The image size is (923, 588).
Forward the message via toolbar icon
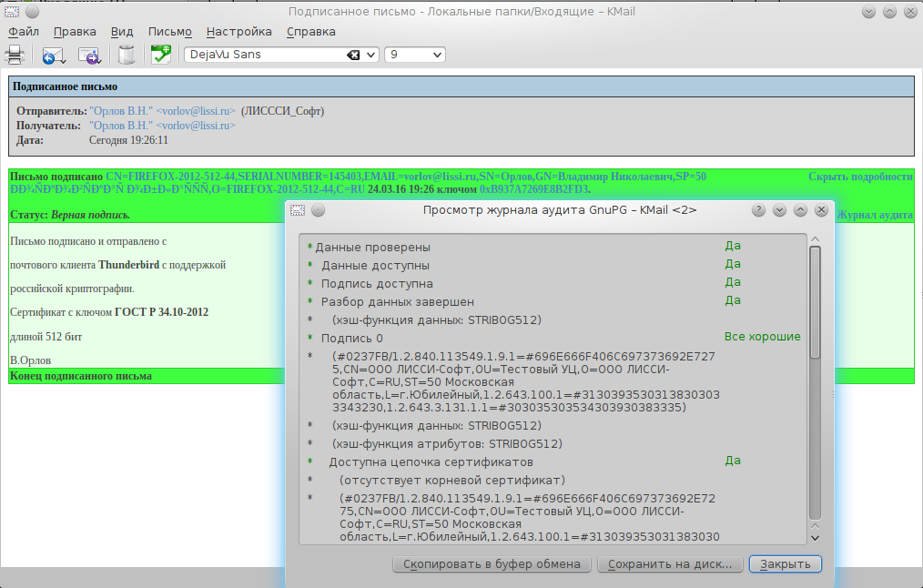pyautogui.click(x=89, y=56)
